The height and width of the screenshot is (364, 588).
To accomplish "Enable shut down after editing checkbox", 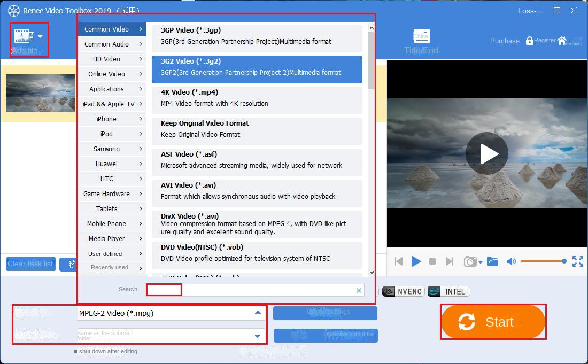I will pyautogui.click(x=76, y=352).
